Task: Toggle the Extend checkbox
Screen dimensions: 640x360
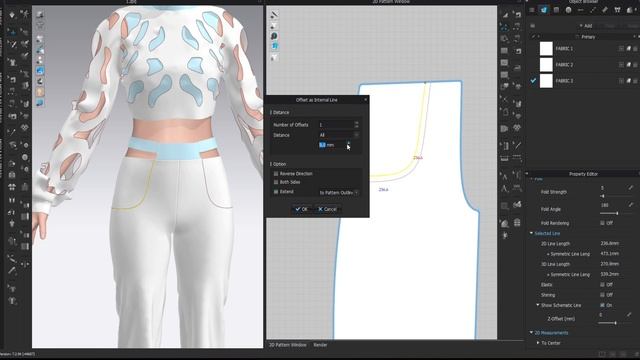Action: coord(276,191)
